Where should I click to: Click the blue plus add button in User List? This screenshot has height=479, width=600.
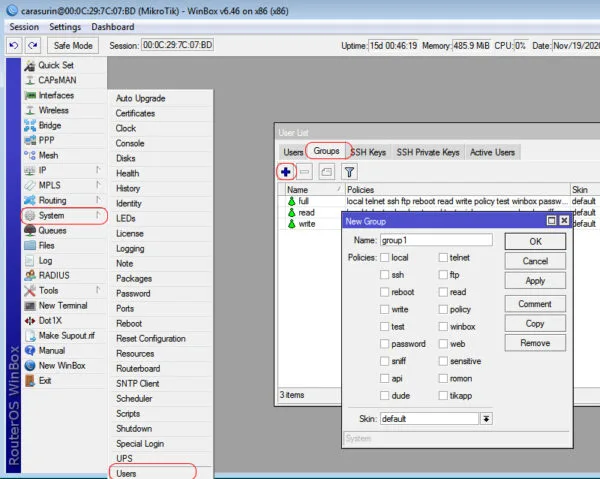[287, 172]
